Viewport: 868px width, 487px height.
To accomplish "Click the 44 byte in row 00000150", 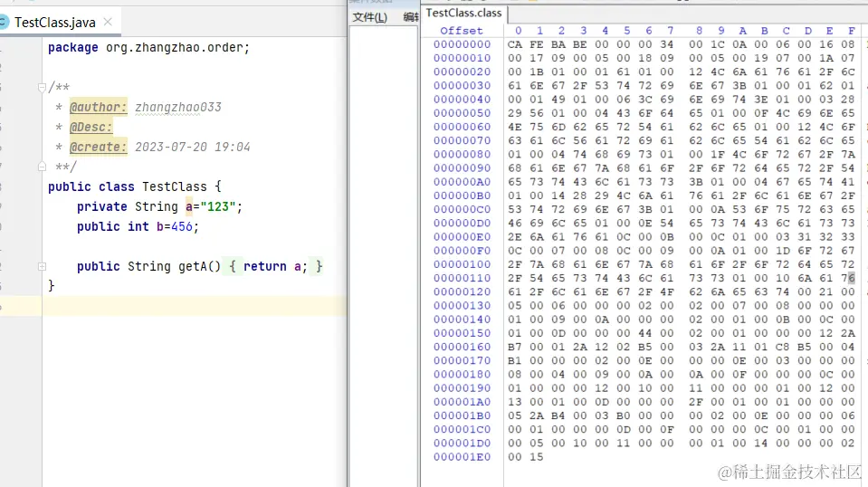I will coord(645,333).
